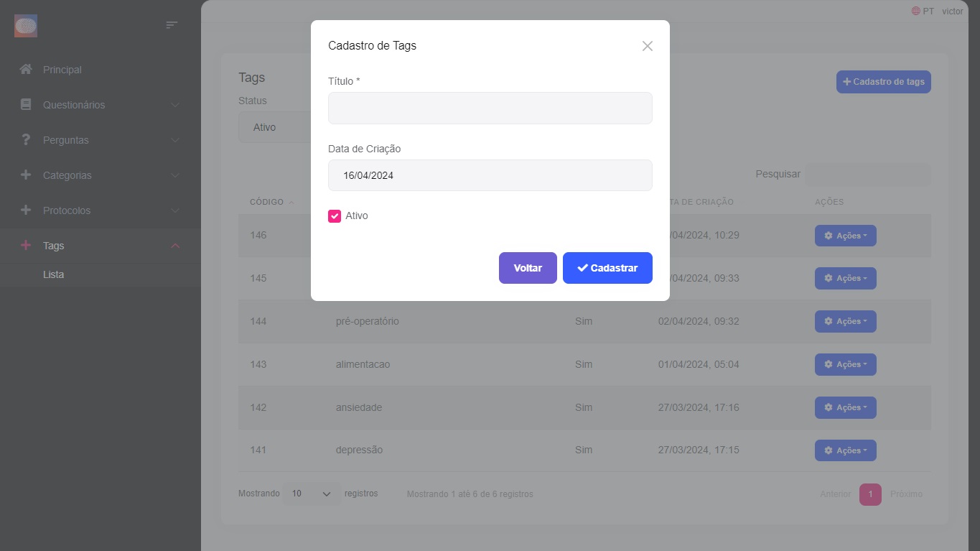Toggle the sidebar collapse hamburger icon
Screen dimensions: 980x551
[x=172, y=25]
